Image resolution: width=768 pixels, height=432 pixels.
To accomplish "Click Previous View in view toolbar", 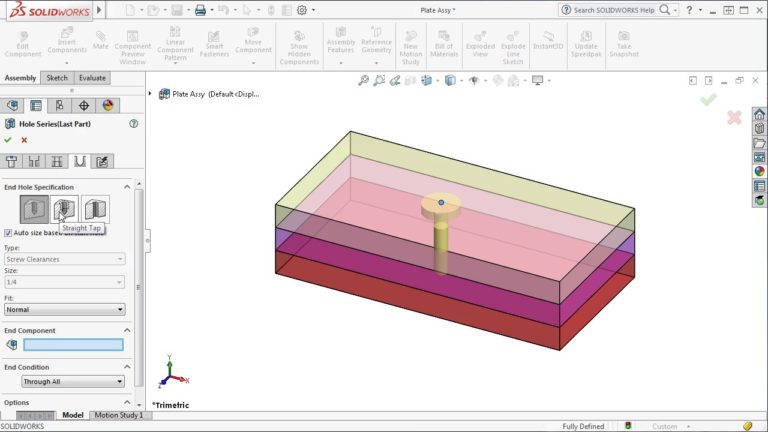I will [395, 80].
